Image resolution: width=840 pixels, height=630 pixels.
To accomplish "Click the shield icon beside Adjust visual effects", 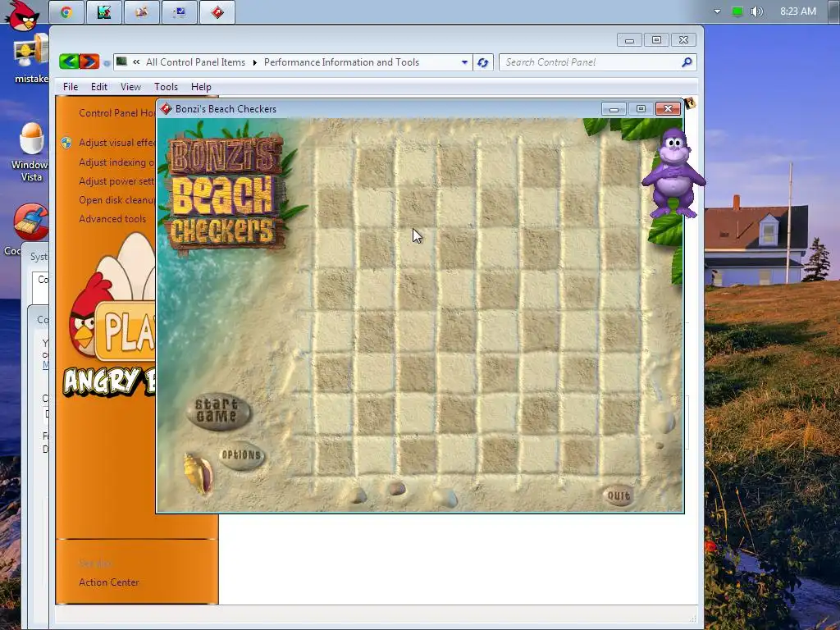I will pos(66,143).
